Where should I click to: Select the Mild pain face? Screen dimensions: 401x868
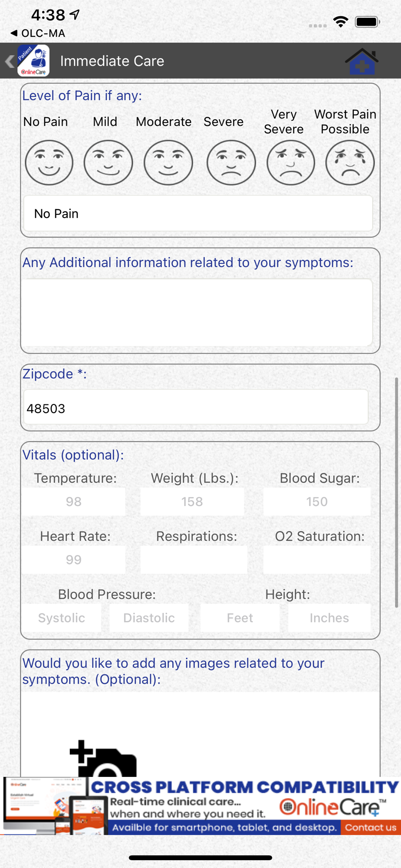[108, 163]
